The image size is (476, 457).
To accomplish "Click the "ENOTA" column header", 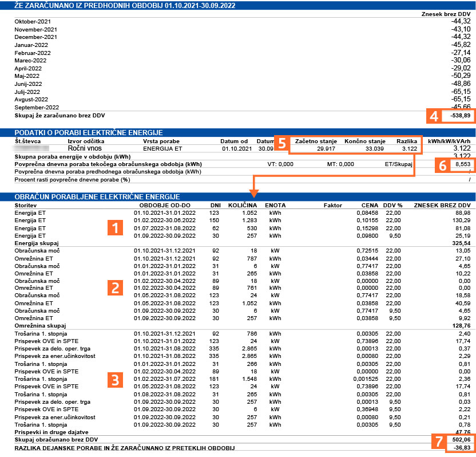I will pos(275,206).
